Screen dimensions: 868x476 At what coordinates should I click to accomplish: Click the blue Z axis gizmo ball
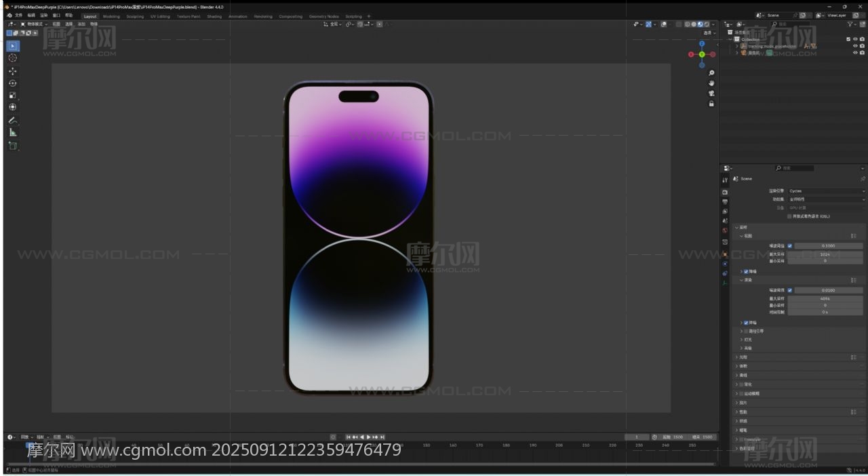(702, 44)
